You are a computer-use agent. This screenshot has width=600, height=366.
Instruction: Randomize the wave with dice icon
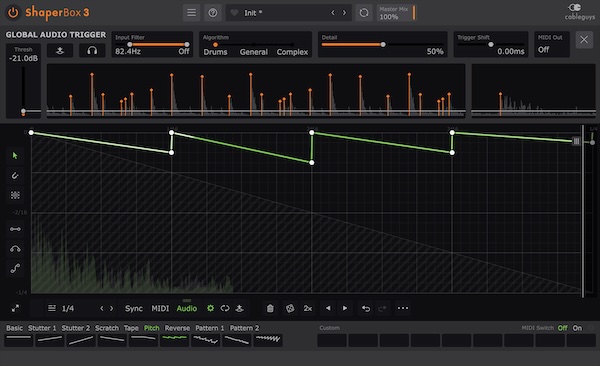click(290, 308)
